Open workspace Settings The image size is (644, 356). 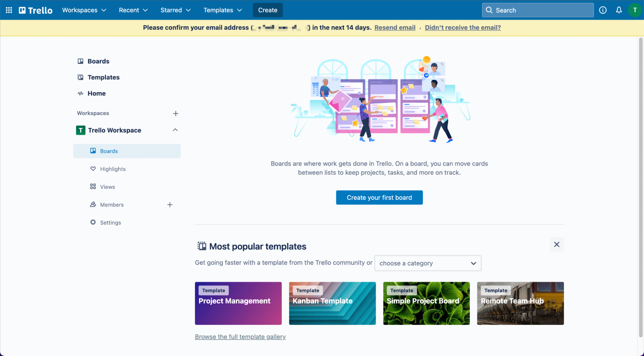coord(111,222)
